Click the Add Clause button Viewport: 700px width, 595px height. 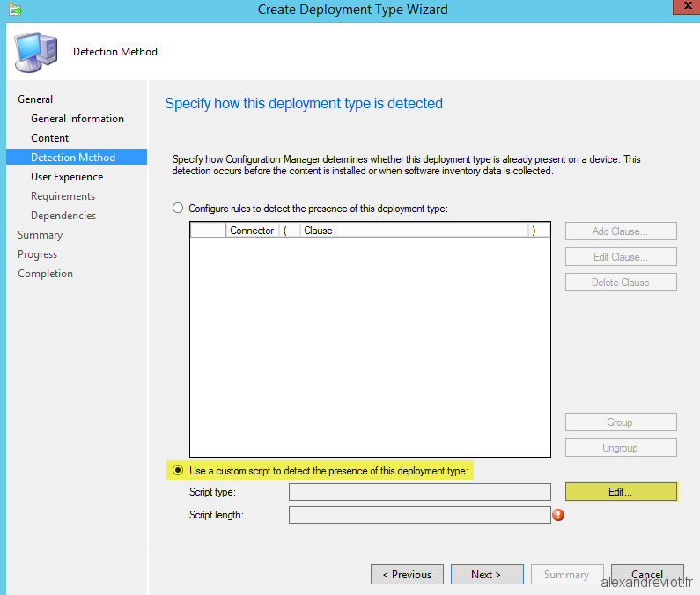pos(621,231)
